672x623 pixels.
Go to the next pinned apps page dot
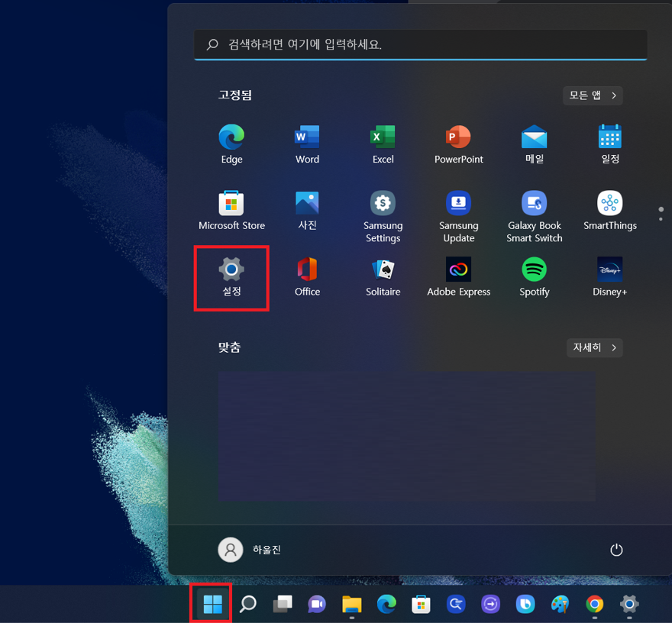click(661, 219)
